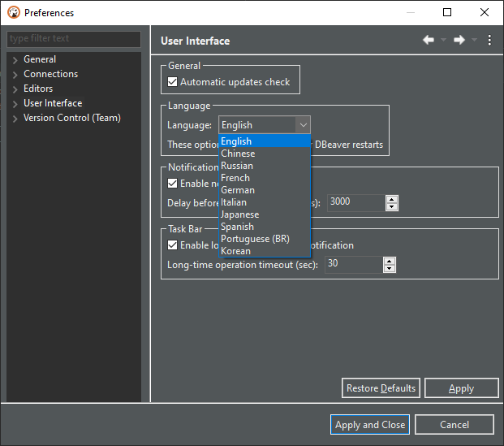The width and height of the screenshot is (504, 446).
Task: Pick Portuguese (BR) language option
Action: [255, 239]
